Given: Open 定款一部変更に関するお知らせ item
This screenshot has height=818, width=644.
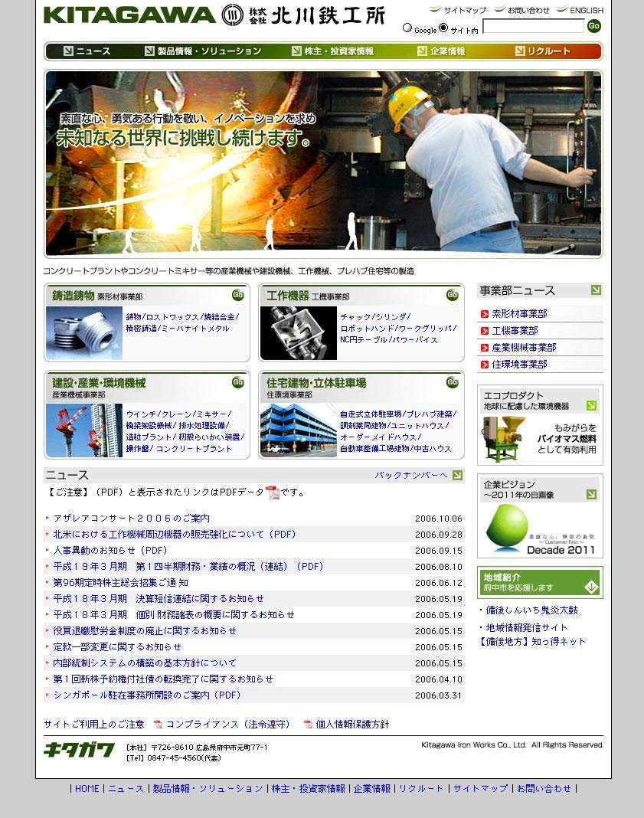Looking at the screenshot, I should tap(117, 647).
